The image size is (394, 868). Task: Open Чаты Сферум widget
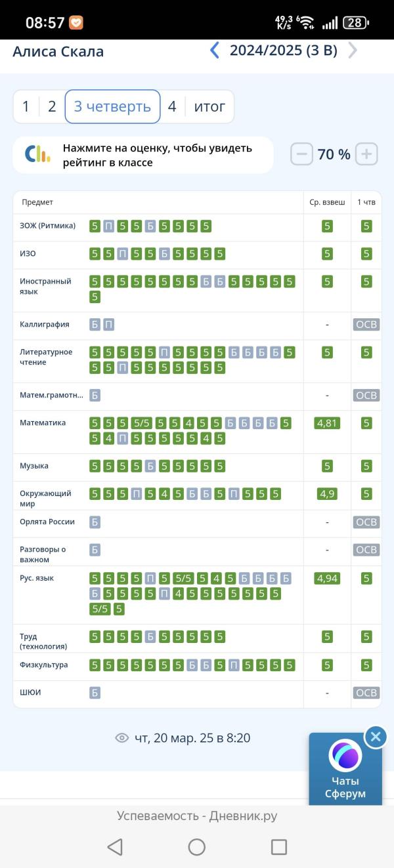coord(345,769)
